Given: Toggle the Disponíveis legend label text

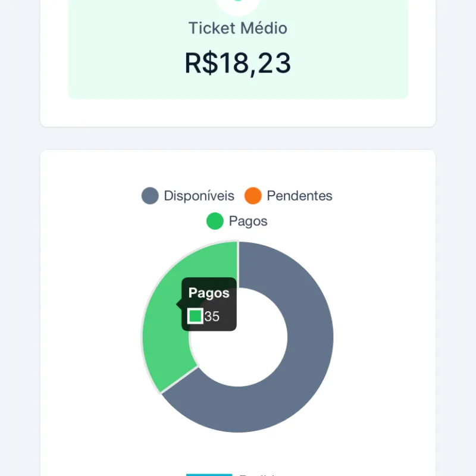Looking at the screenshot, I should pyautogui.click(x=199, y=196).
